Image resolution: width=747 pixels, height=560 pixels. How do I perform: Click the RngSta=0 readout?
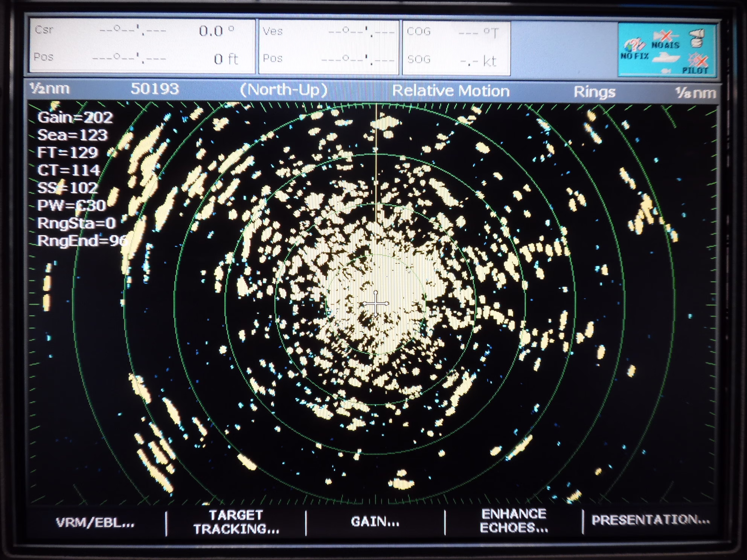76,223
